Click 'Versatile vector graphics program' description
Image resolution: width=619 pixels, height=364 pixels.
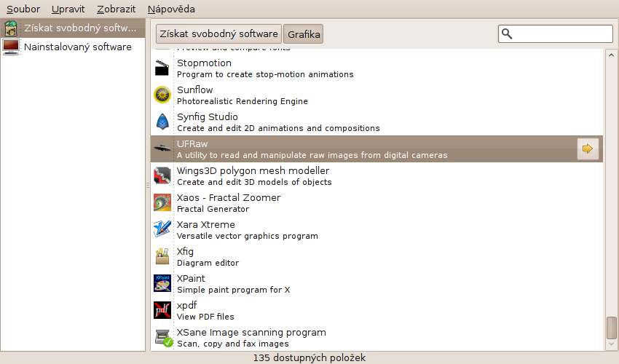(x=248, y=236)
